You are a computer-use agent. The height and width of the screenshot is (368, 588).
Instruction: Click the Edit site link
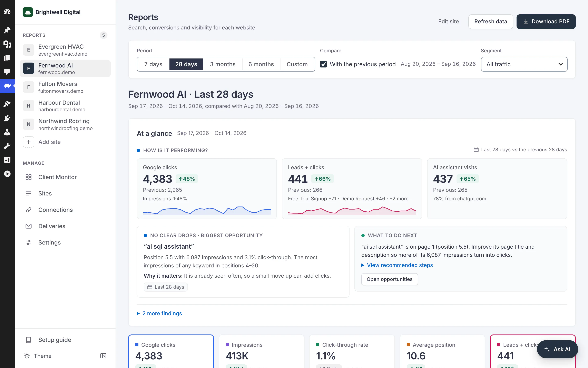pos(448,21)
